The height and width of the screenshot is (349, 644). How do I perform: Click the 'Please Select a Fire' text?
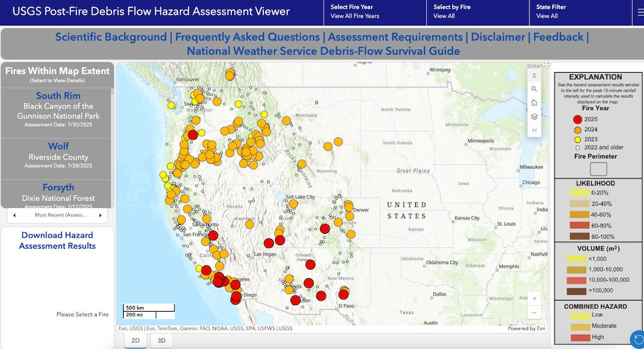click(x=82, y=314)
